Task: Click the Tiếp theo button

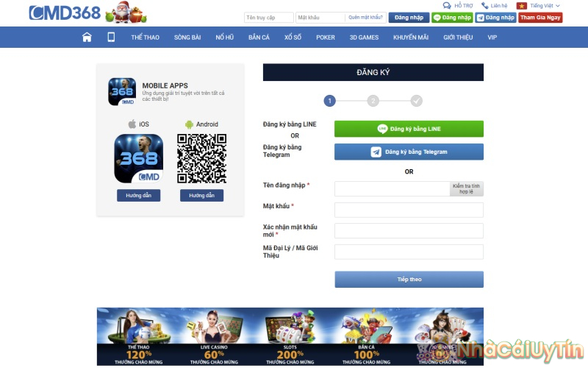Action: tap(409, 280)
